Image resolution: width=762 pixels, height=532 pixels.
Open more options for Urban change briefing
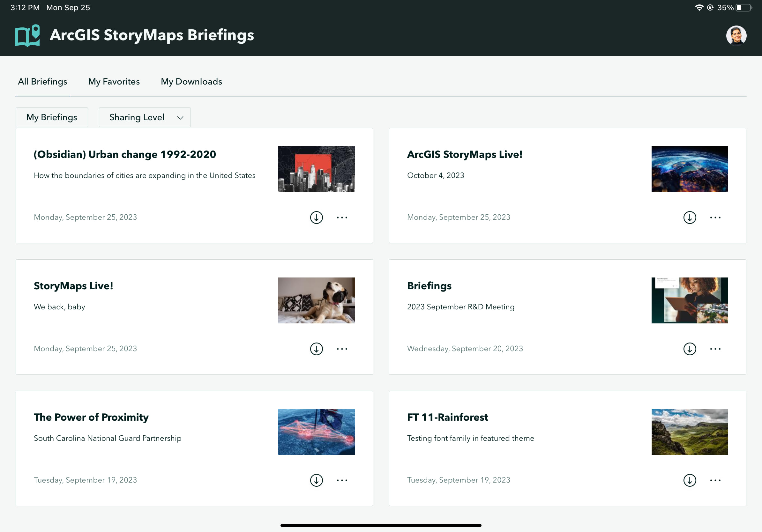tap(342, 218)
